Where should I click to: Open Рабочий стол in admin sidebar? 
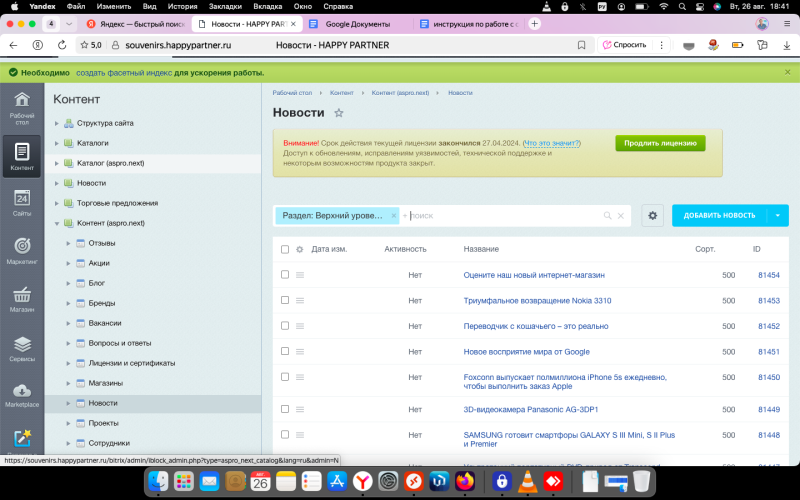(x=21, y=109)
